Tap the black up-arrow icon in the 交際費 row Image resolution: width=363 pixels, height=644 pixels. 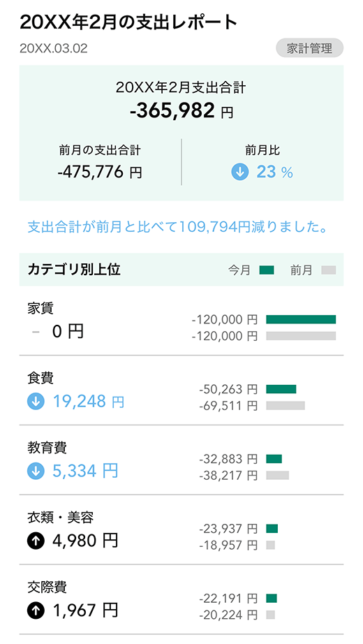[36, 610]
